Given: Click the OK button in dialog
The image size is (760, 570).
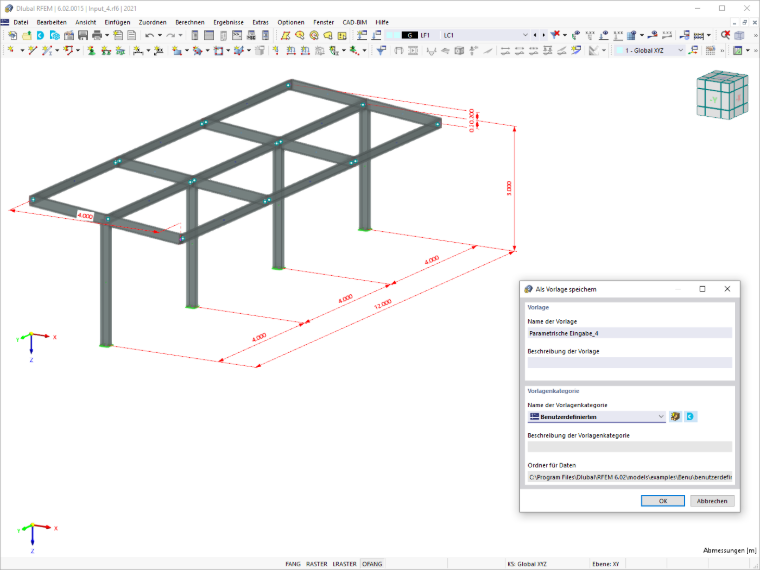Looking at the screenshot, I should pos(663,501).
